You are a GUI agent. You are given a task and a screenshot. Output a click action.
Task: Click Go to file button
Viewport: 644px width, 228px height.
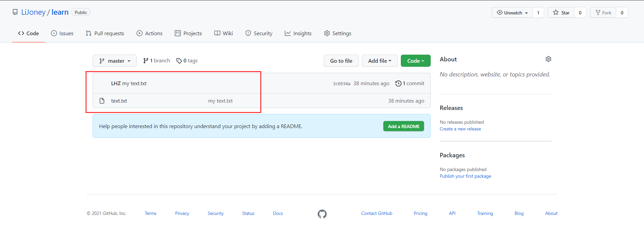[x=341, y=61]
